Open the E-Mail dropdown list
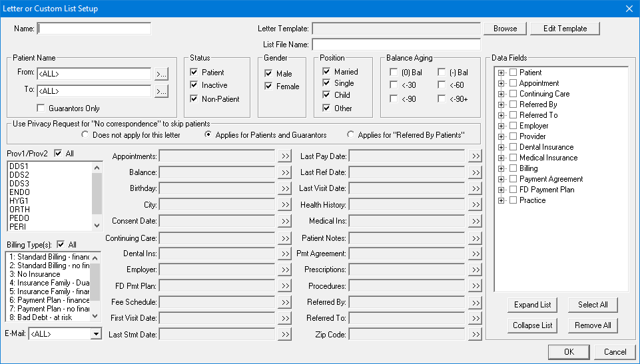Screen dimensions: 640x364 pyautogui.click(x=96, y=334)
